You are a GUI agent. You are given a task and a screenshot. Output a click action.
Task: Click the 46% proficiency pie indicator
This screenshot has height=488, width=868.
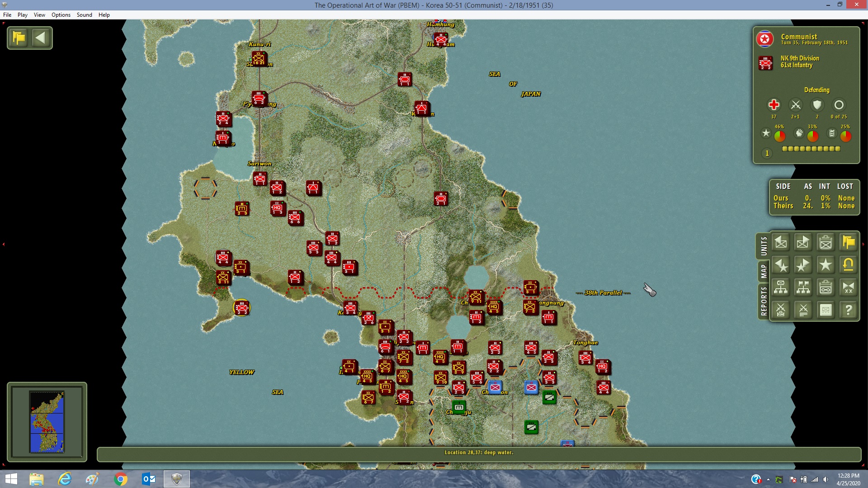tap(780, 136)
